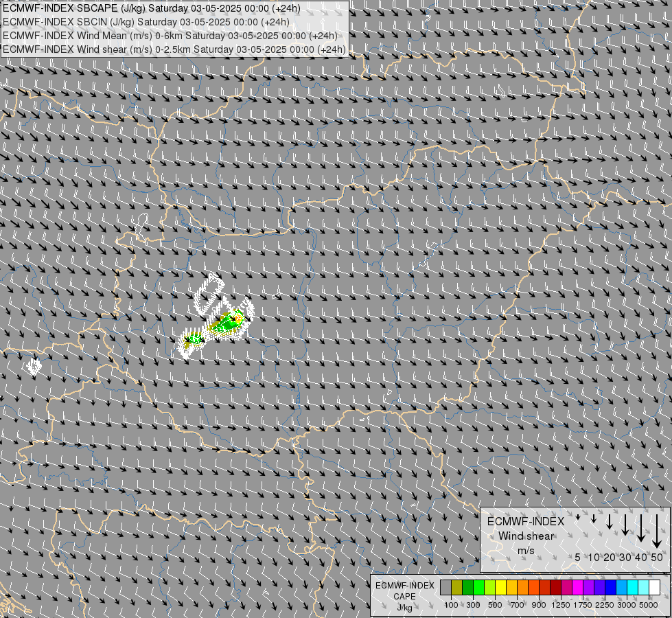Viewport: 672px width, 618px height.
Task: Click the small white CIN patch near left edge
Action: pyautogui.click(x=34, y=366)
